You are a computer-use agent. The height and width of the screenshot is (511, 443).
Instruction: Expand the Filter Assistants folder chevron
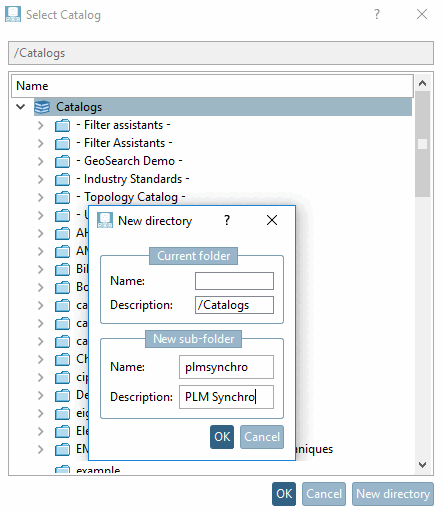pos(40,143)
